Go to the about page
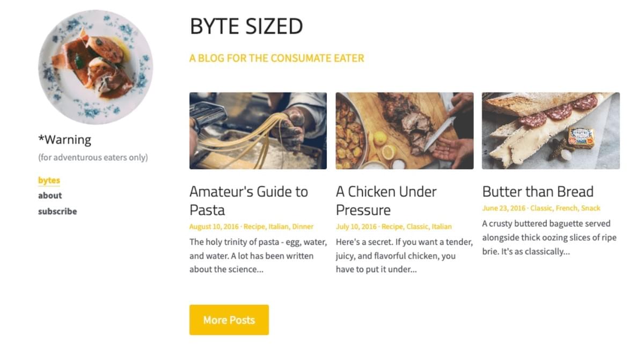Viewport: 644px width, 351px height. (x=50, y=195)
